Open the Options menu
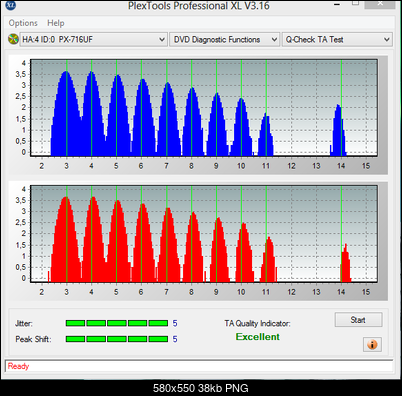402x396 pixels. (23, 23)
